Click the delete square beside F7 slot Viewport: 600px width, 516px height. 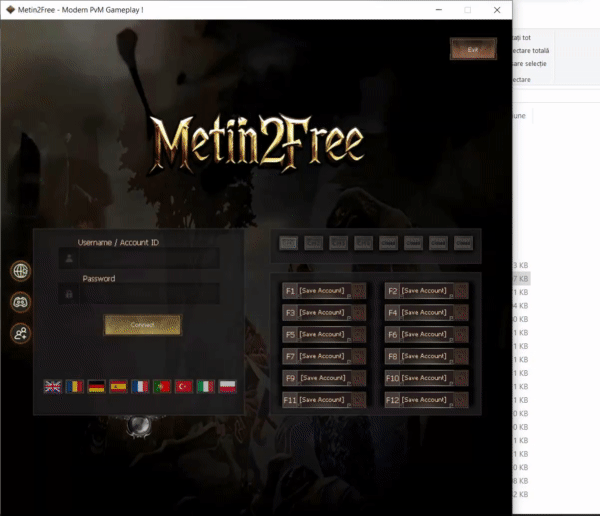359,356
